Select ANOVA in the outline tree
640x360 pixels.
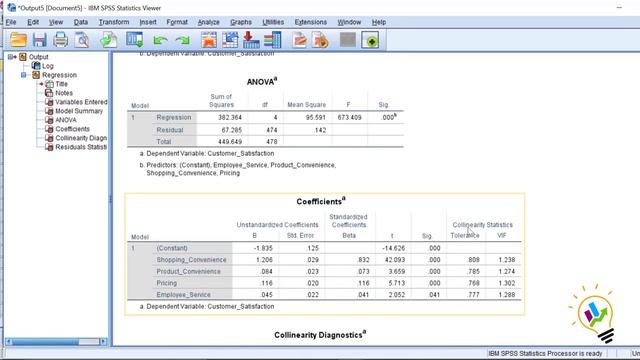(x=66, y=120)
